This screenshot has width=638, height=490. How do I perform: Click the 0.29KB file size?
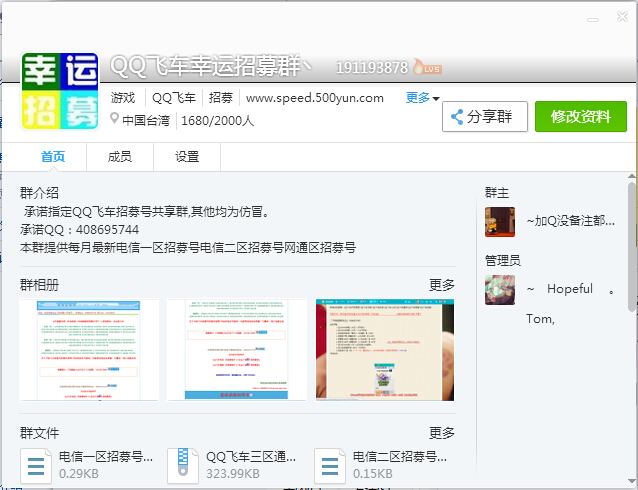[x=79, y=474]
